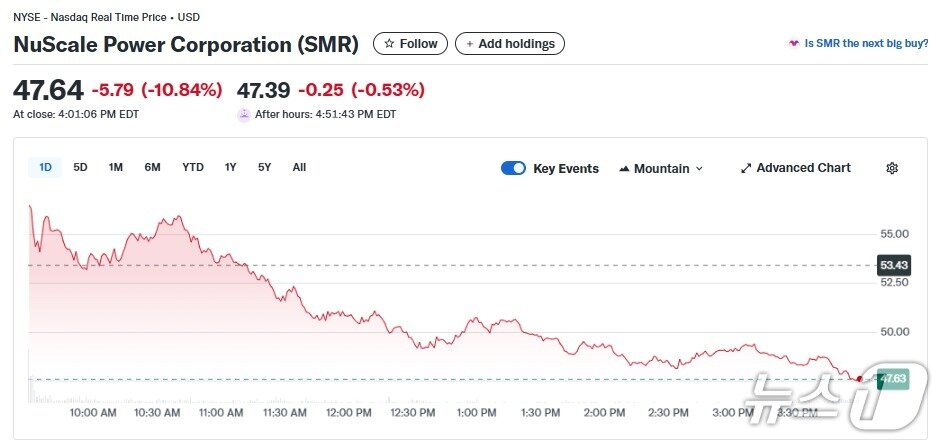The width and height of the screenshot is (942, 444).
Task: Switch chart to YTD range
Action: tap(193, 167)
